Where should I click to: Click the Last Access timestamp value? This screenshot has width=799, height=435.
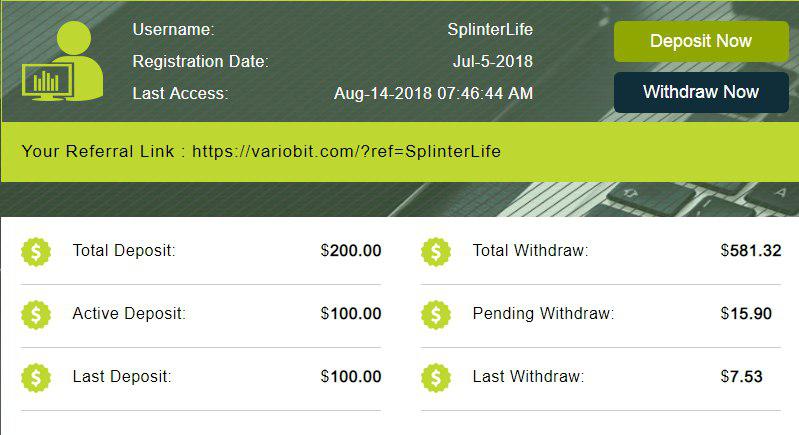point(434,93)
